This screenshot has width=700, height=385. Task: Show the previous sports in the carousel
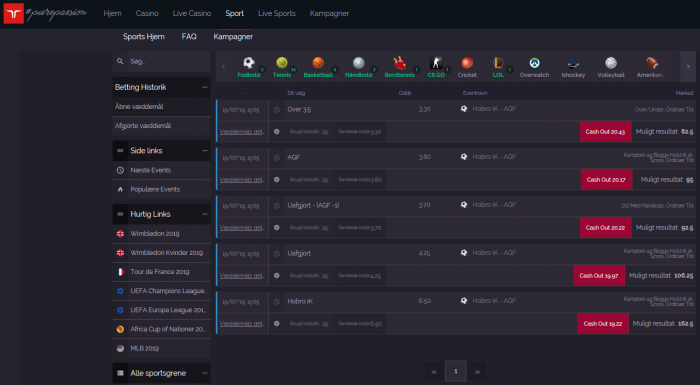pos(223,67)
